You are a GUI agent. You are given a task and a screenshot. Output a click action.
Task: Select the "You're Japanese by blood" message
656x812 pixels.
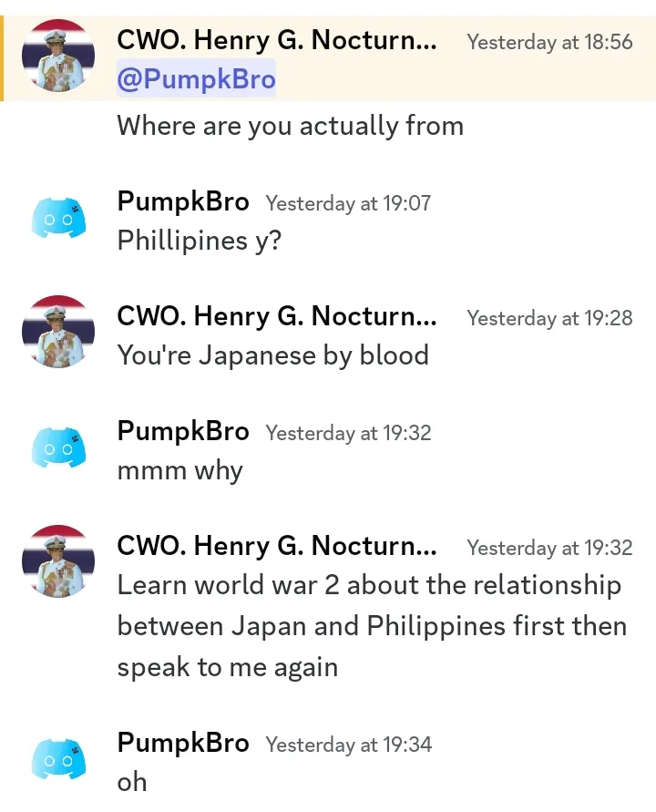(x=272, y=355)
